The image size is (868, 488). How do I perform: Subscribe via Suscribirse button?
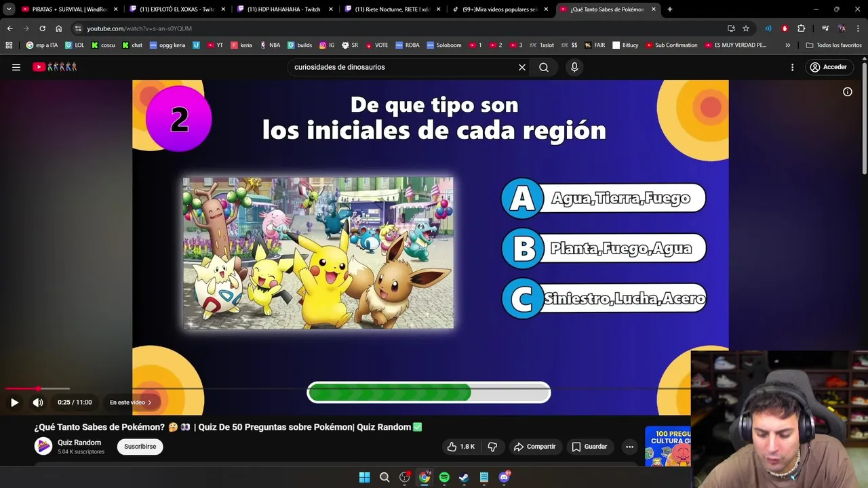coord(140,447)
